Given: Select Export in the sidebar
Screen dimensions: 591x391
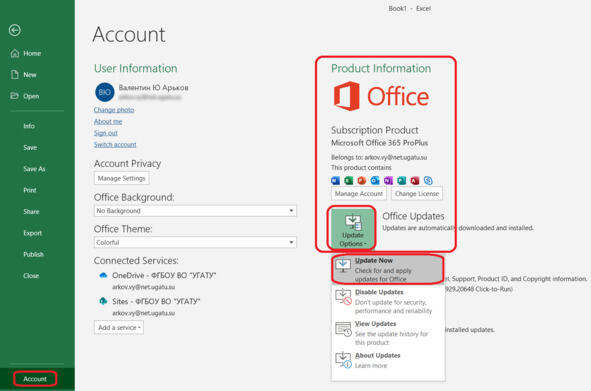Looking at the screenshot, I should point(32,233).
